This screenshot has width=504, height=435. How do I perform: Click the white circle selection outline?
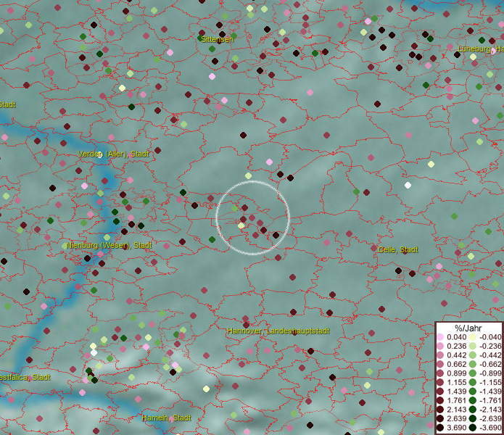click(x=289, y=217)
